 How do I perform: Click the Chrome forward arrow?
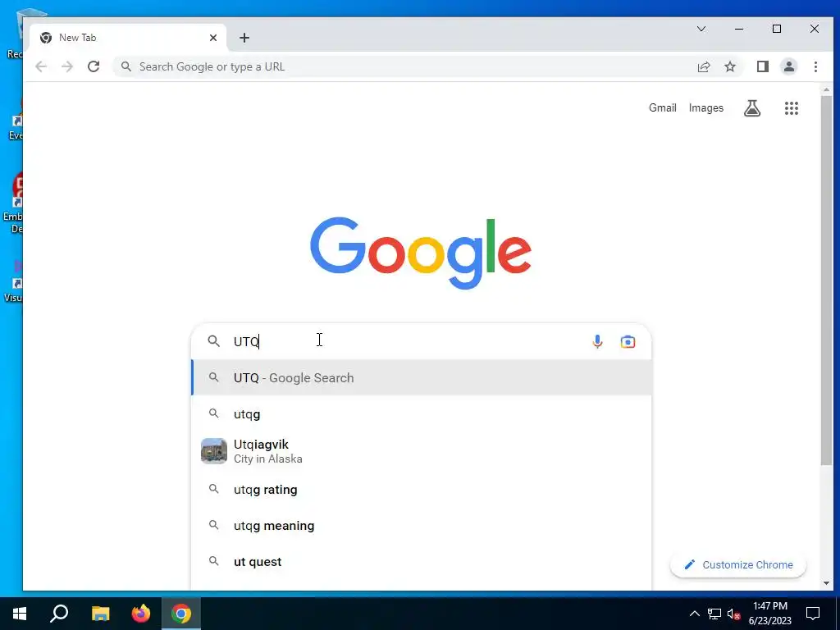67,66
